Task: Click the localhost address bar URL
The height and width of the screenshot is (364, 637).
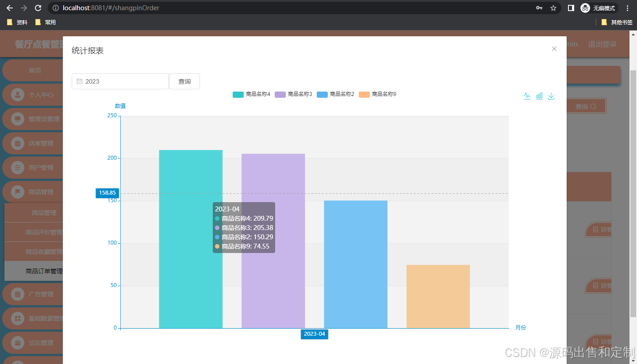Action: [111, 8]
